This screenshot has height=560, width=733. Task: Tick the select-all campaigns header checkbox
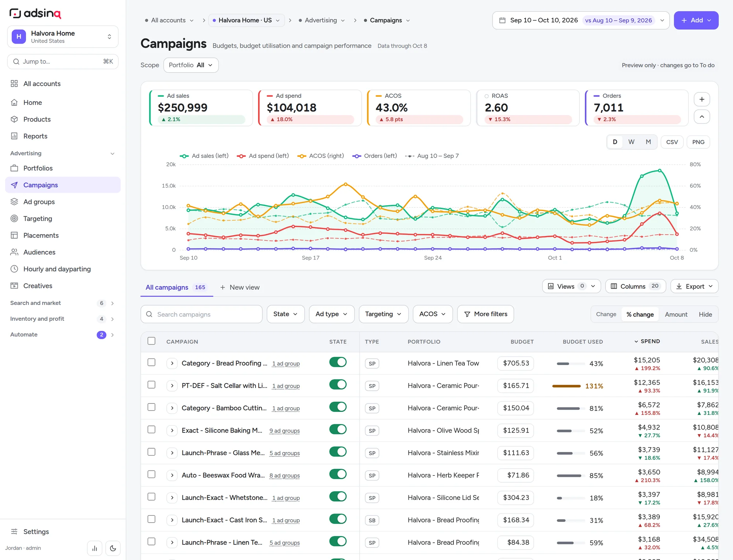[x=151, y=341]
